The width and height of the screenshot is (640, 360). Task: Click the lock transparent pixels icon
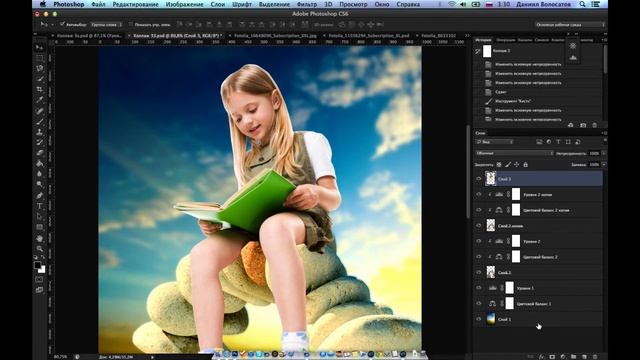(x=499, y=164)
